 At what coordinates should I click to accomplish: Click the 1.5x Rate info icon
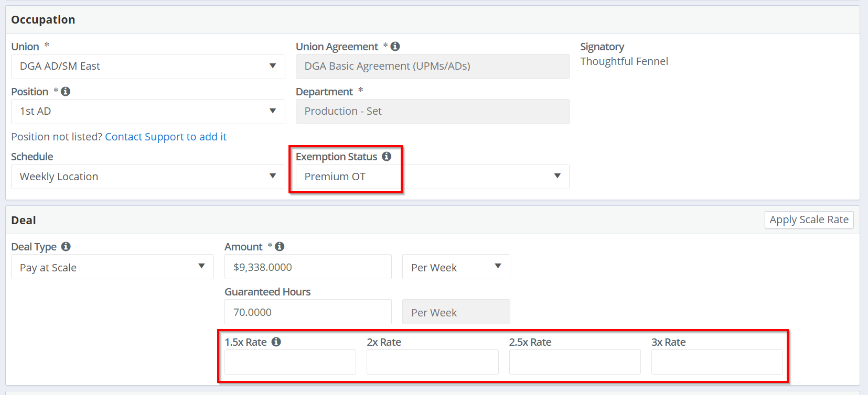(276, 342)
